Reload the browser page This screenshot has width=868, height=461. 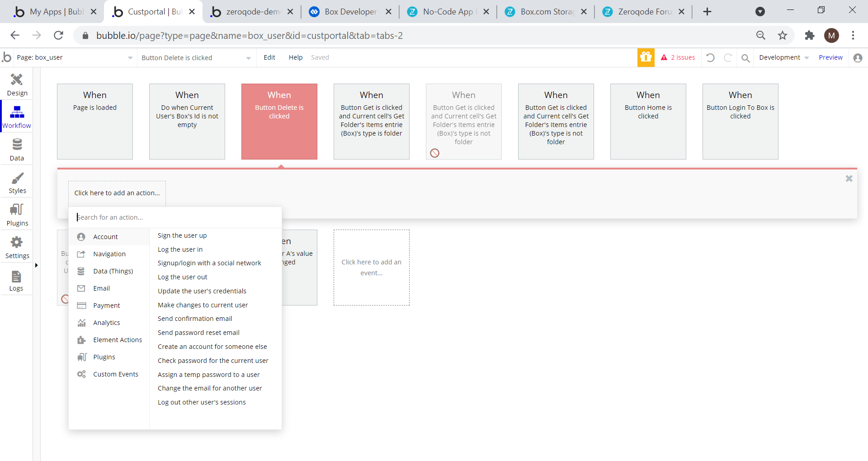click(x=58, y=35)
